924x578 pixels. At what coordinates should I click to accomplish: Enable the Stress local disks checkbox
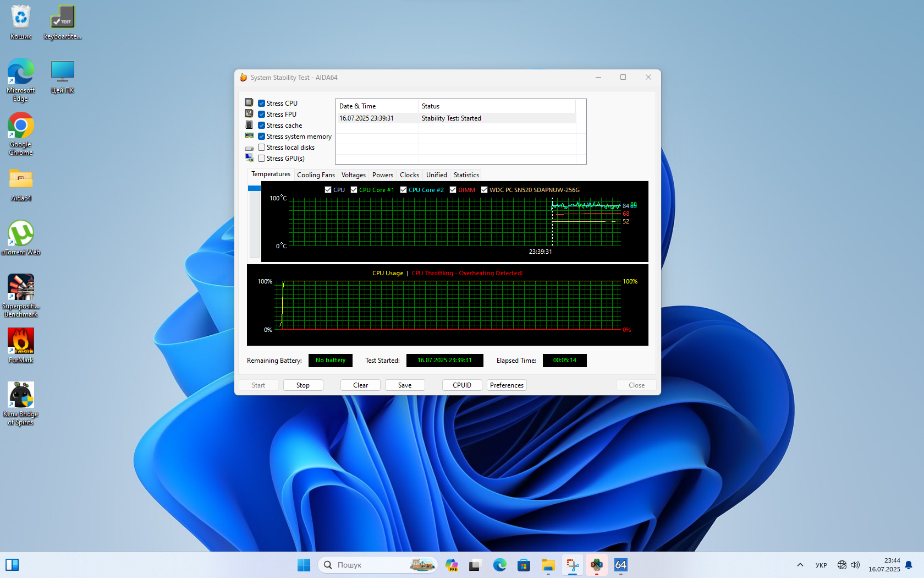pos(262,148)
